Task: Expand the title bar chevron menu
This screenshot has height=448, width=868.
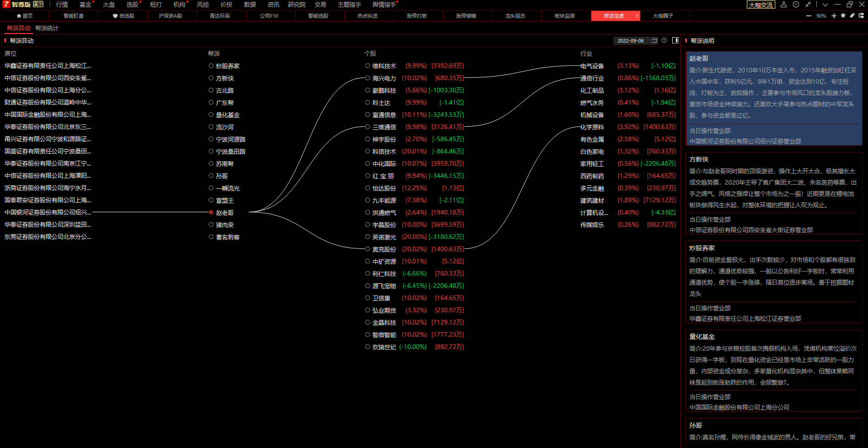Action: pos(826,5)
